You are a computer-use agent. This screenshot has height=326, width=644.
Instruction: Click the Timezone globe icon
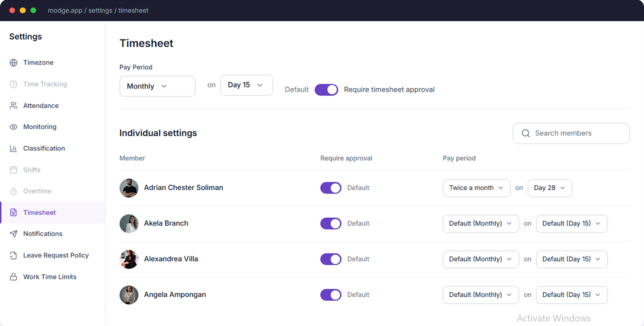(13, 63)
